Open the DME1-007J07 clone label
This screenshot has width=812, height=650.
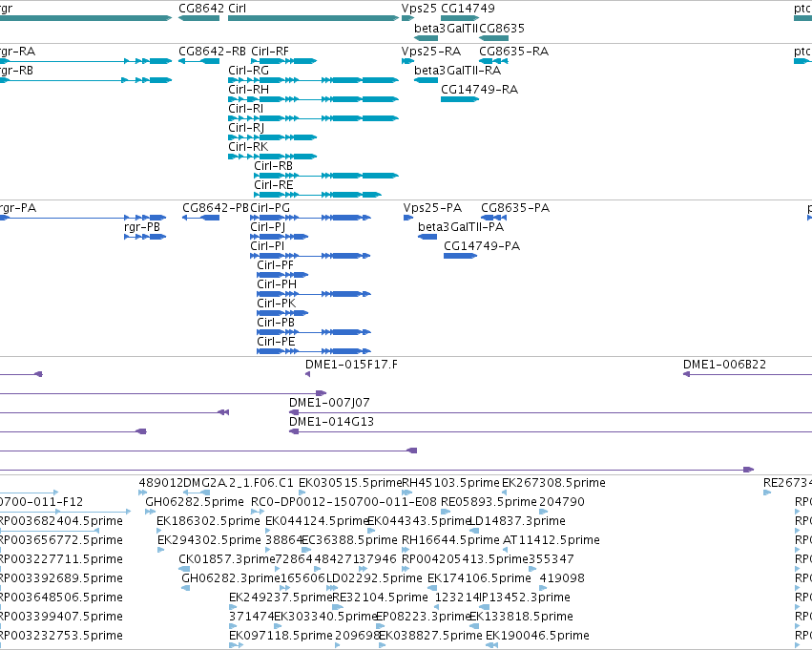click(329, 403)
